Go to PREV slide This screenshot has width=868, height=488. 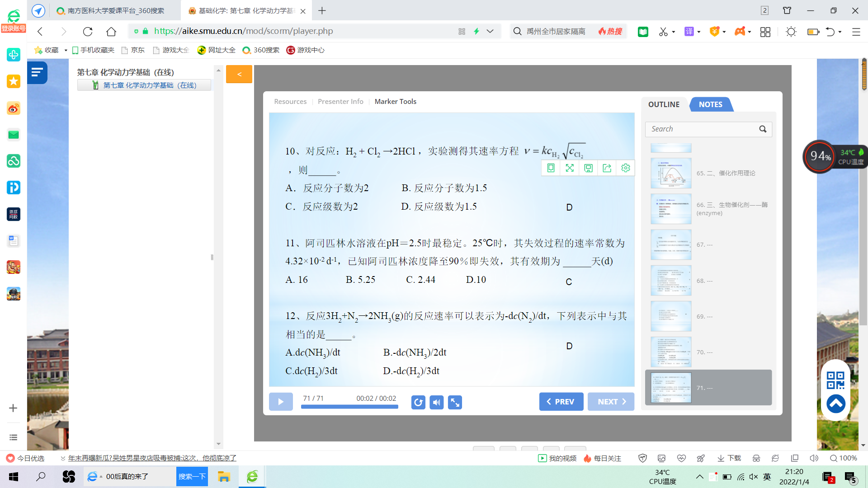[x=561, y=402]
